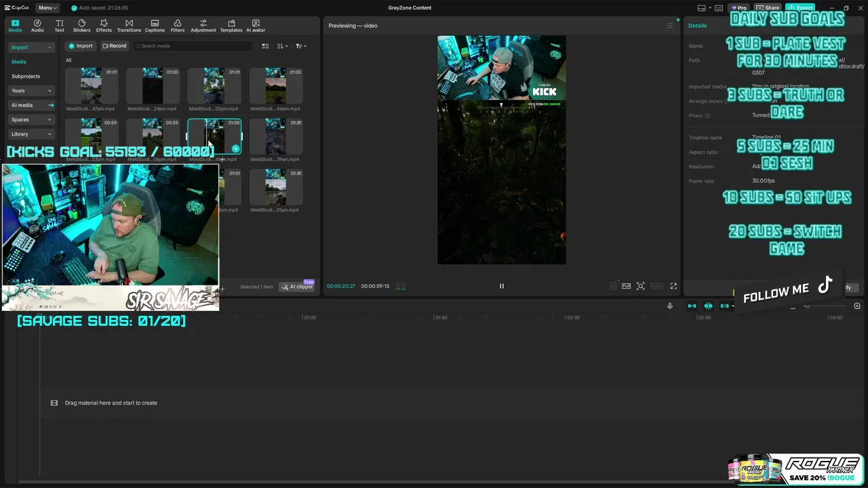
Task: Click the preview Ratio button
Action: [x=656, y=286]
